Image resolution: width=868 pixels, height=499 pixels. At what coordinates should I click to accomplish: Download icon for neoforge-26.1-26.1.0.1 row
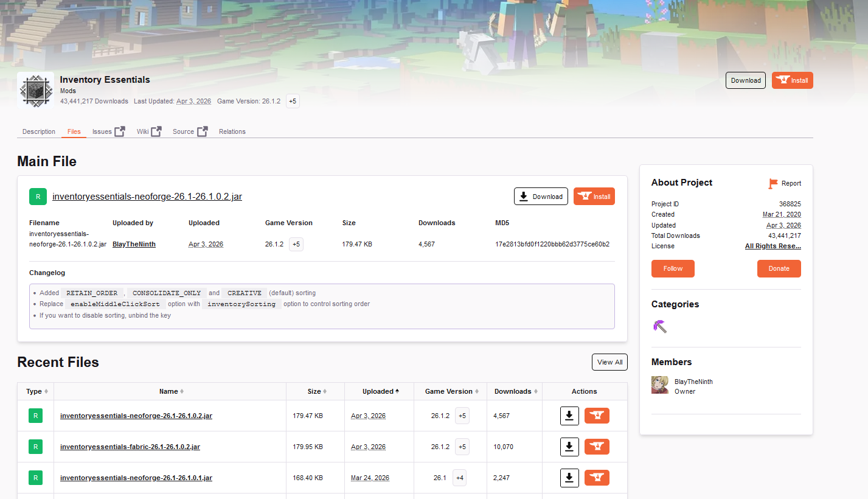click(x=569, y=478)
